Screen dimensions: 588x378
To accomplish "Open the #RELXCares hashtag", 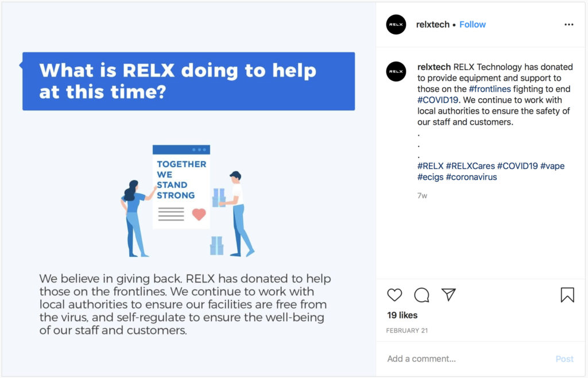I will [x=470, y=166].
